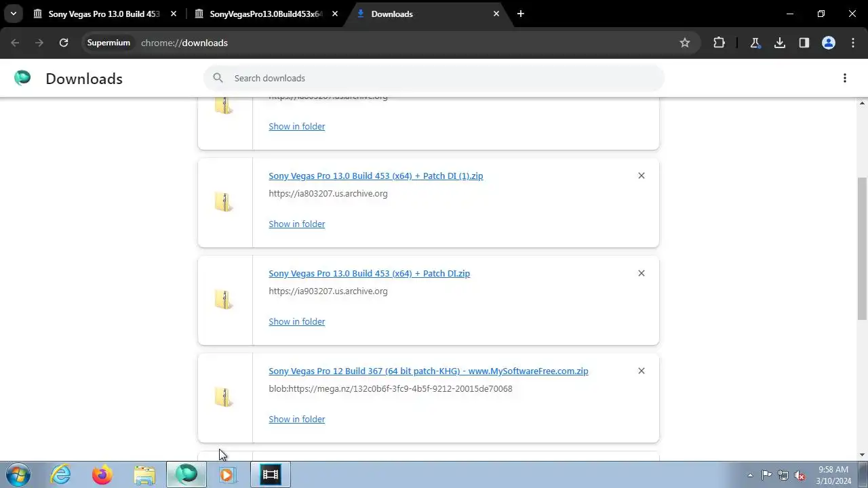Open the media player taskbar icon
This screenshot has height=488, width=868.
(x=228, y=474)
